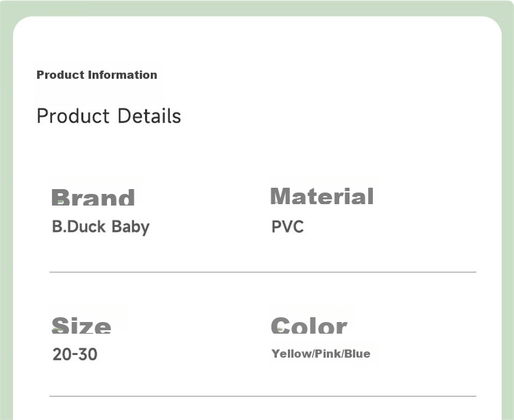The image size is (514, 420).
Task: Click the Material field label
Action: [x=322, y=196]
